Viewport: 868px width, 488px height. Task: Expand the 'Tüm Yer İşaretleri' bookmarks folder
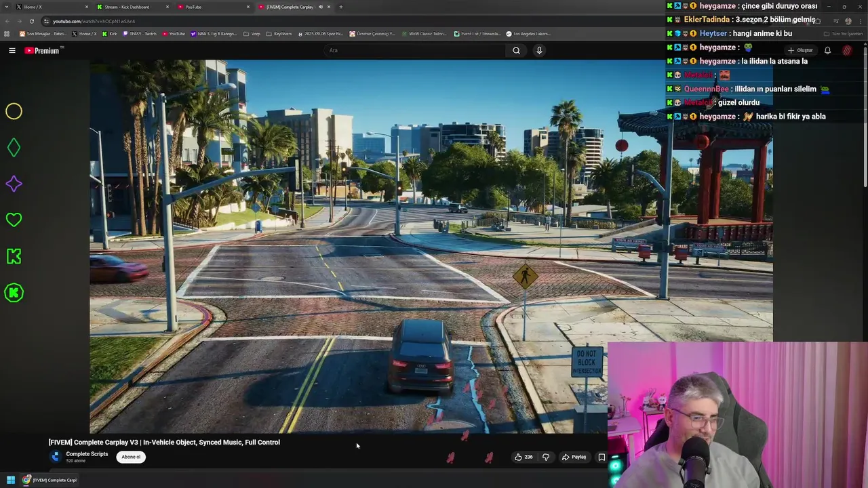coord(843,33)
